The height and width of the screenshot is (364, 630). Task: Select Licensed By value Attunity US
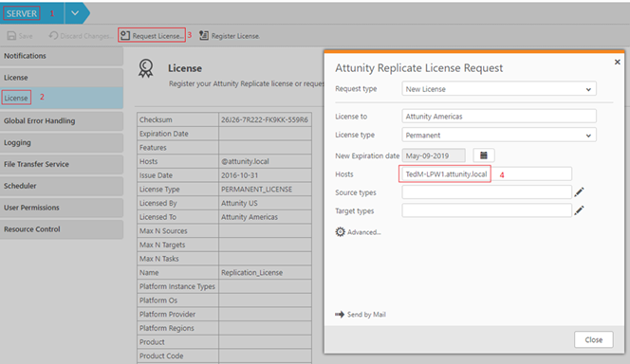[x=239, y=203]
